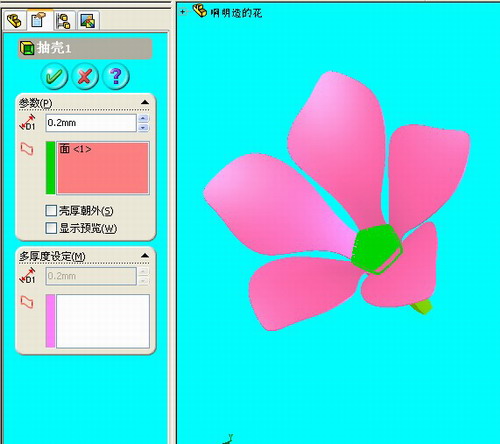Screen dimensions: 500x444
Task: Increase thickness with the up spinner arrow
Action: [x=143, y=118]
